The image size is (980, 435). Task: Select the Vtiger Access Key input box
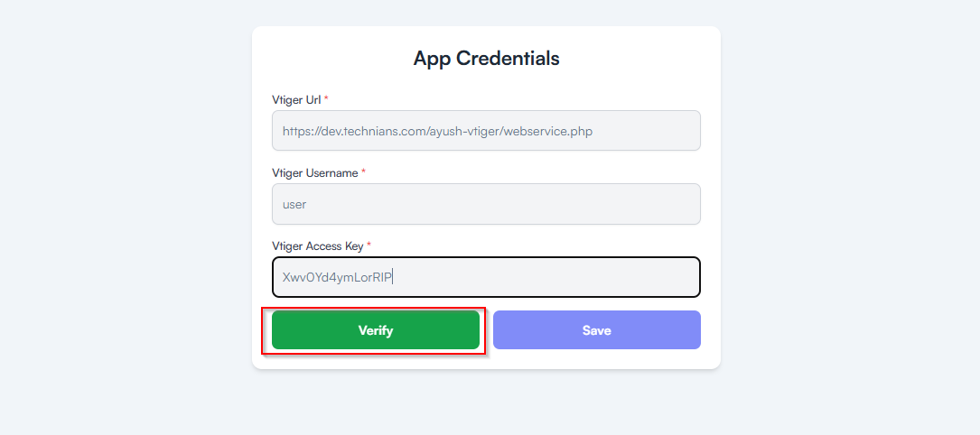tap(486, 277)
